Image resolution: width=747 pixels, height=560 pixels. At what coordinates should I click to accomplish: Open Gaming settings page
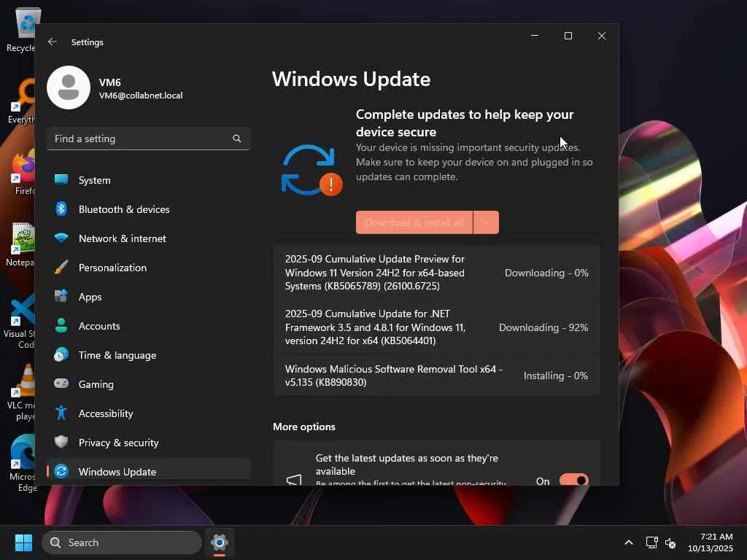coord(149,384)
